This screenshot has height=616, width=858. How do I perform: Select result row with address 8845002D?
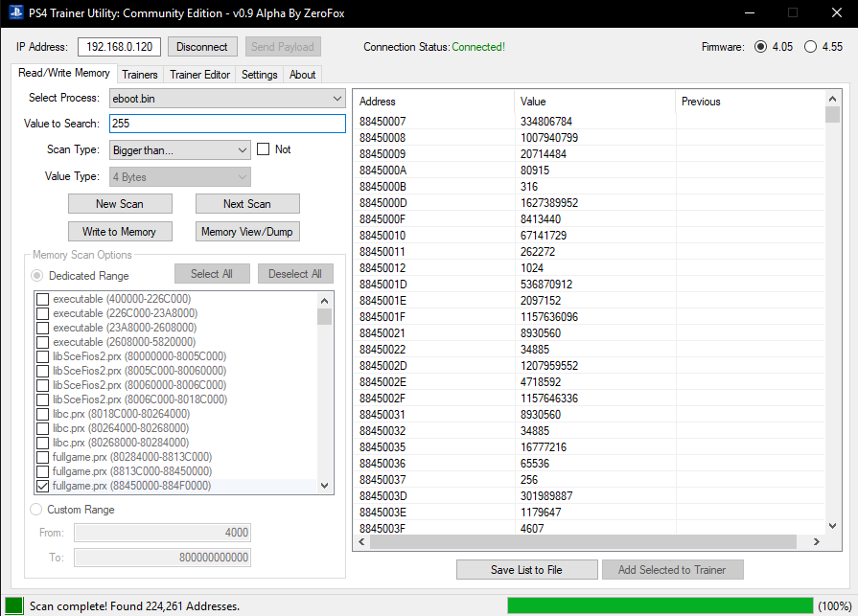click(590, 366)
